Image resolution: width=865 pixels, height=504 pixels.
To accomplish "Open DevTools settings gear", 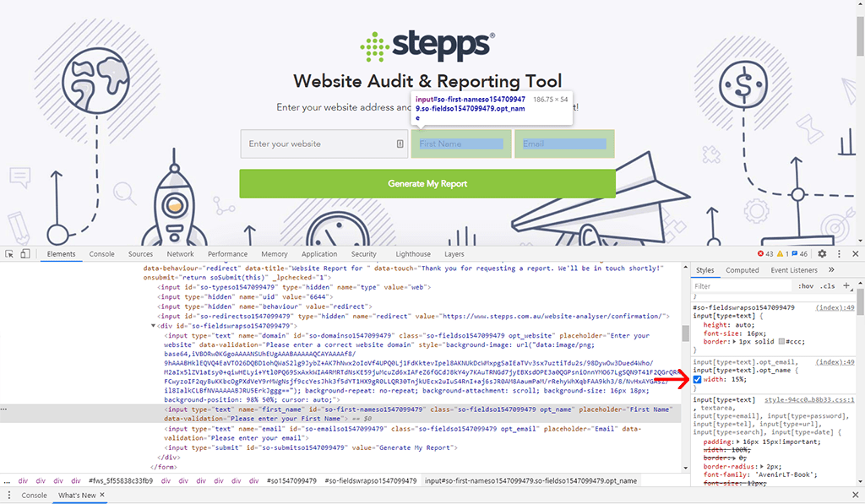I will [822, 253].
